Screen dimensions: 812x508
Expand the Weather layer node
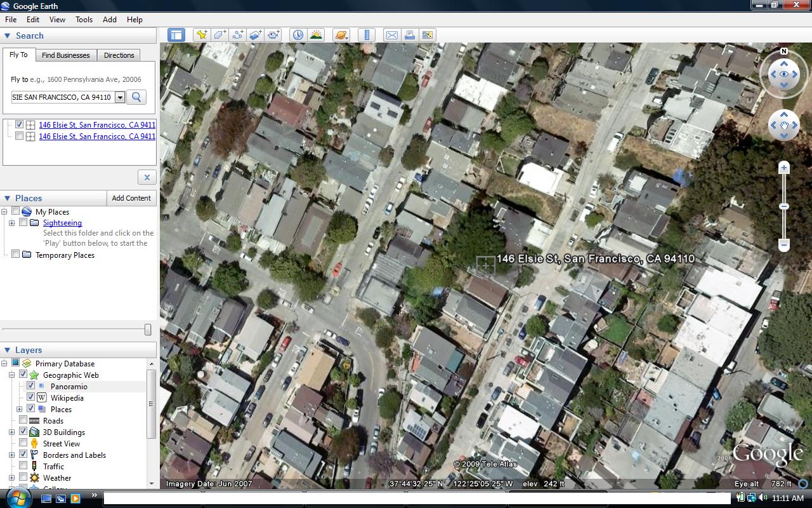(12, 478)
